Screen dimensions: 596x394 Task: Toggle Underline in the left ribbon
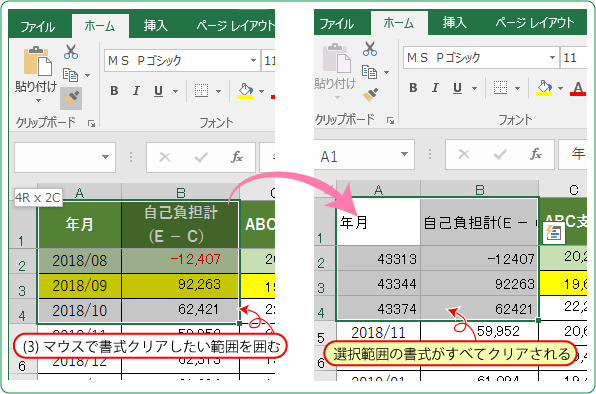(159, 91)
